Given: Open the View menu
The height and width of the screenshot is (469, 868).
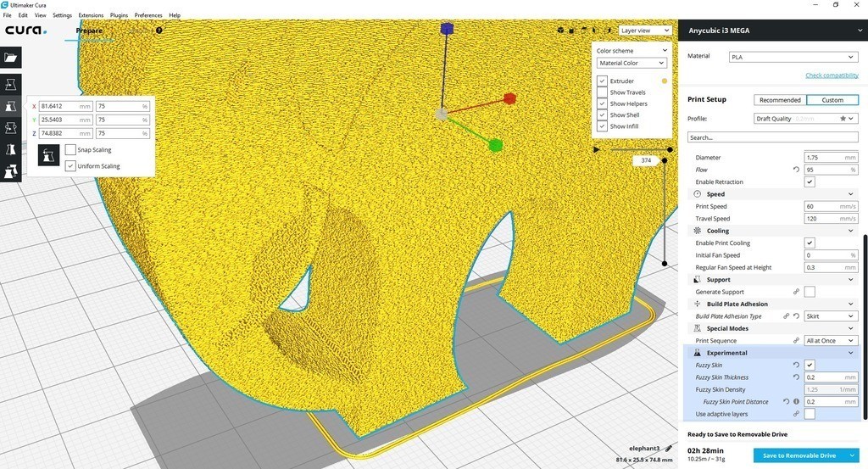Looking at the screenshot, I should (41, 15).
